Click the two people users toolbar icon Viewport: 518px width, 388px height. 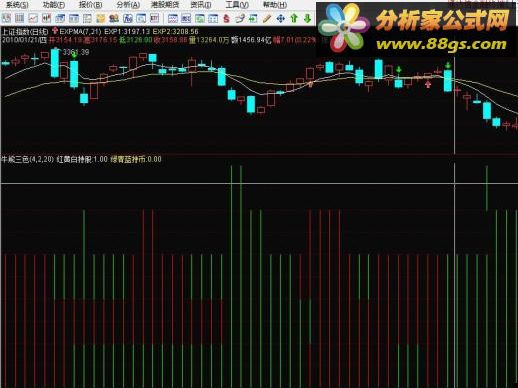pyautogui.click(x=114, y=18)
